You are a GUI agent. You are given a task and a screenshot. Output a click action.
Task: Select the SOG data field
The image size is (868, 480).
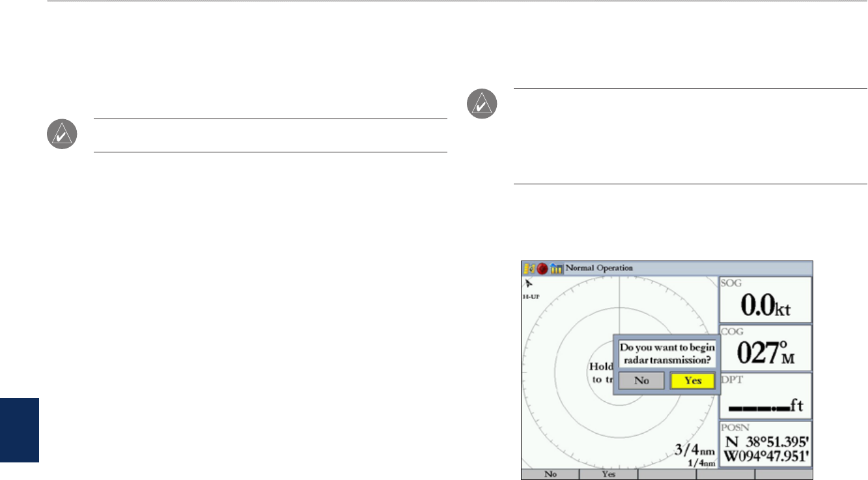coord(766,300)
